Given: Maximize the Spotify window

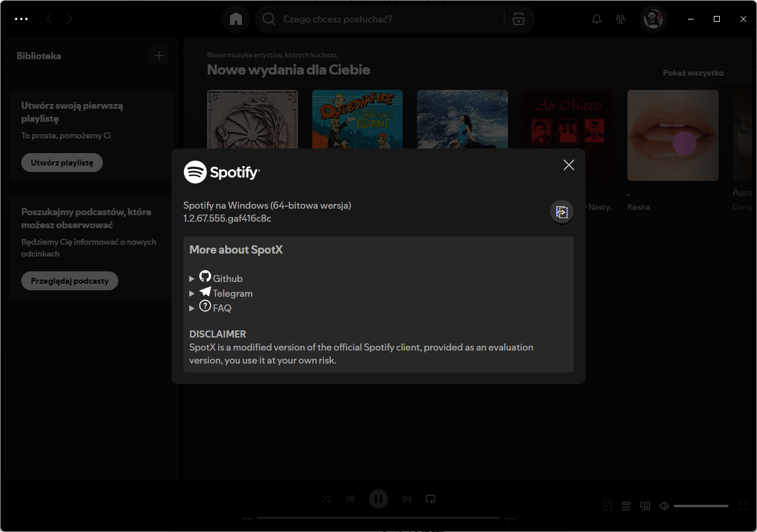Looking at the screenshot, I should tap(717, 19).
